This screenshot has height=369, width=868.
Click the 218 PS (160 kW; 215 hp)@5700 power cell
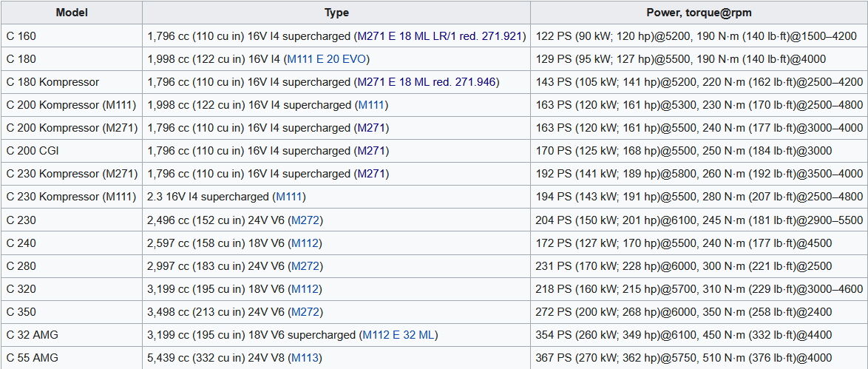coord(699,289)
